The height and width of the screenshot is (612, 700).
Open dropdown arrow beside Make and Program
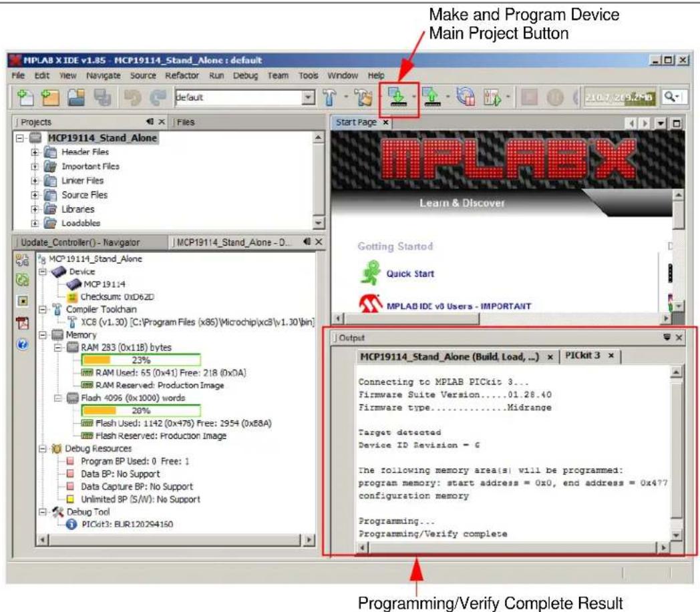tap(414, 97)
